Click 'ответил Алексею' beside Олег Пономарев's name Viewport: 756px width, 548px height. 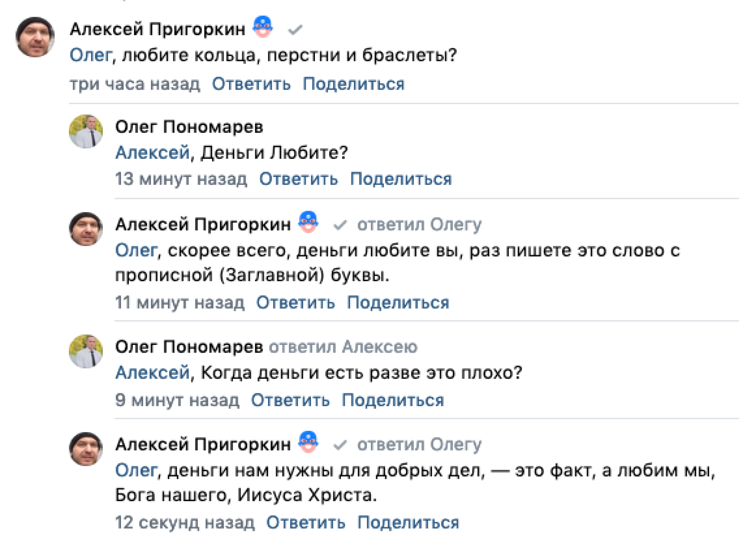pyautogui.click(x=343, y=347)
